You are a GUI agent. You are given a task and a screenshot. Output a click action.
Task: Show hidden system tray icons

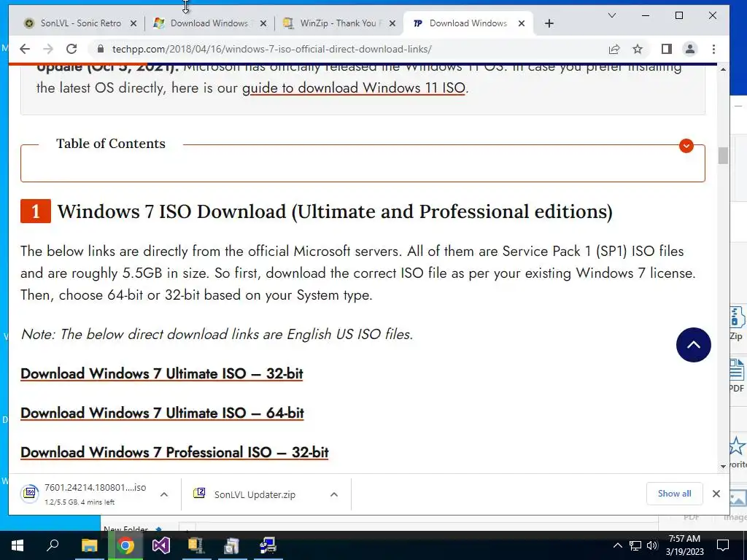coord(617,545)
